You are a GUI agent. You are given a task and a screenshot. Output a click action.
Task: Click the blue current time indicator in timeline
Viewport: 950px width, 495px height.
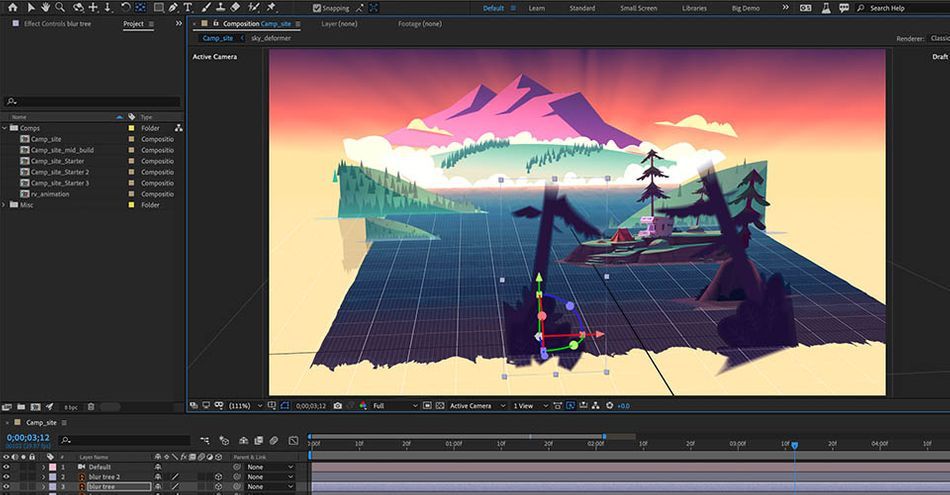794,445
